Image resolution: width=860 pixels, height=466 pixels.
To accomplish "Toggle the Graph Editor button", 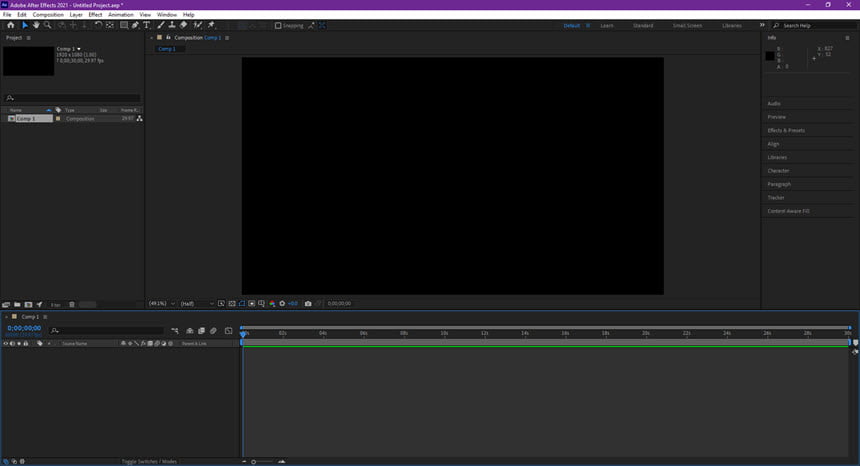I will [x=229, y=331].
